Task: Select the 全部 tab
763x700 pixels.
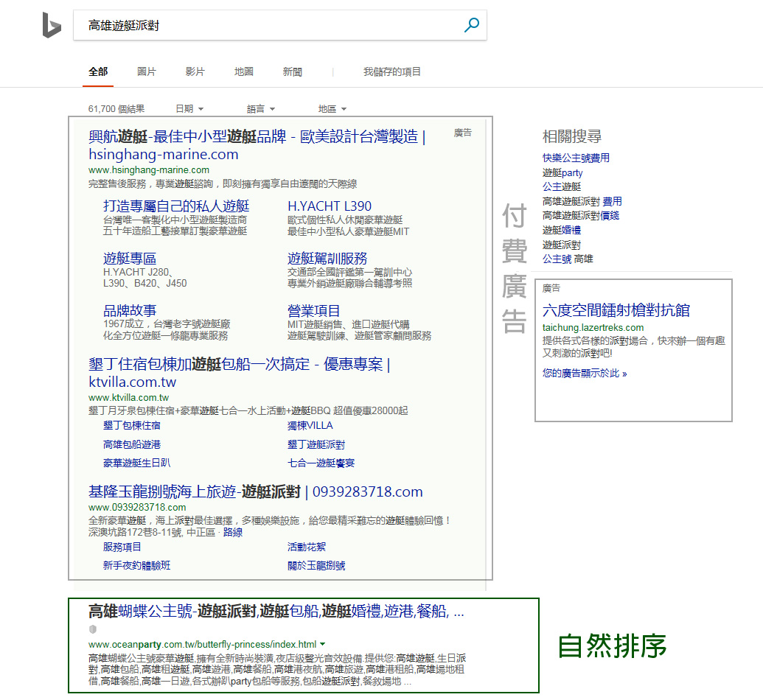Action: coord(98,72)
